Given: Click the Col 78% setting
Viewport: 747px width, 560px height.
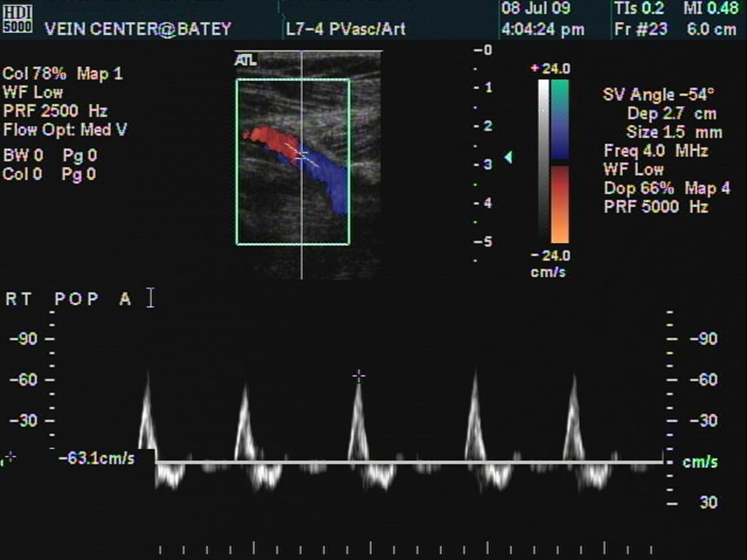Looking at the screenshot, I should (34, 74).
